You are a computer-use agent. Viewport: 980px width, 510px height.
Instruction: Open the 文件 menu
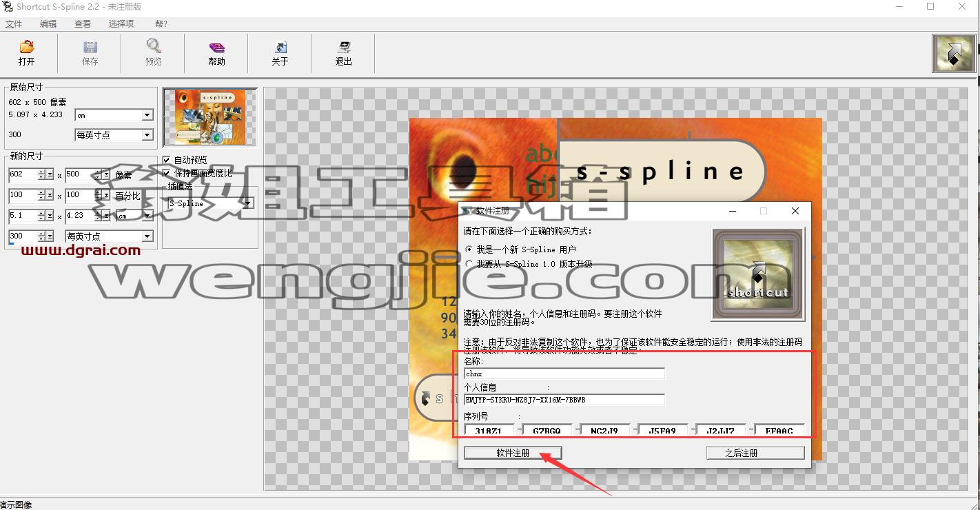click(14, 23)
